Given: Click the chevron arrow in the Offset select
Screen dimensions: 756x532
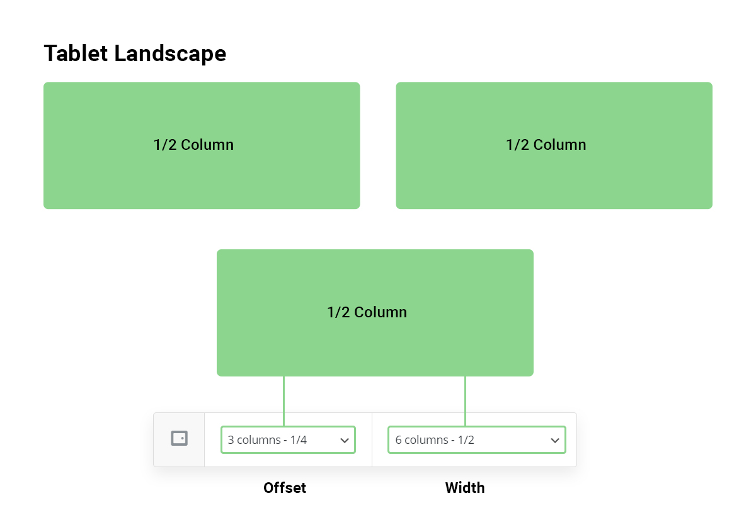Looking at the screenshot, I should coord(345,441).
